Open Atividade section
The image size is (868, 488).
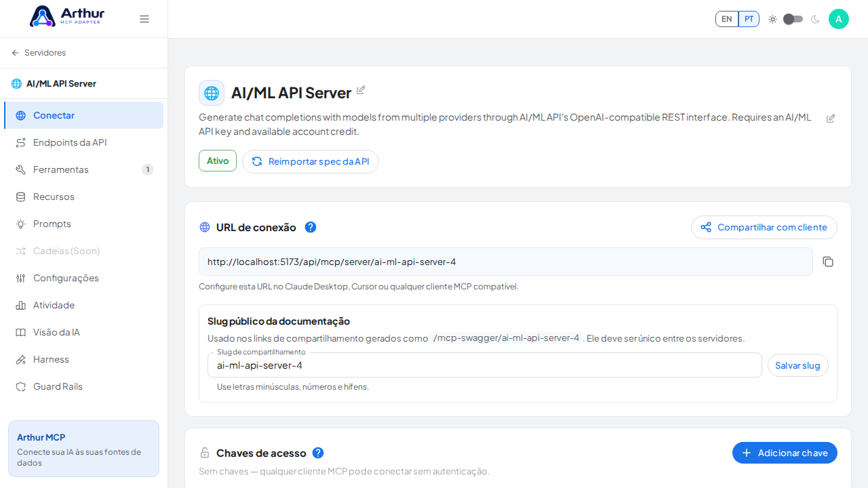click(83, 305)
